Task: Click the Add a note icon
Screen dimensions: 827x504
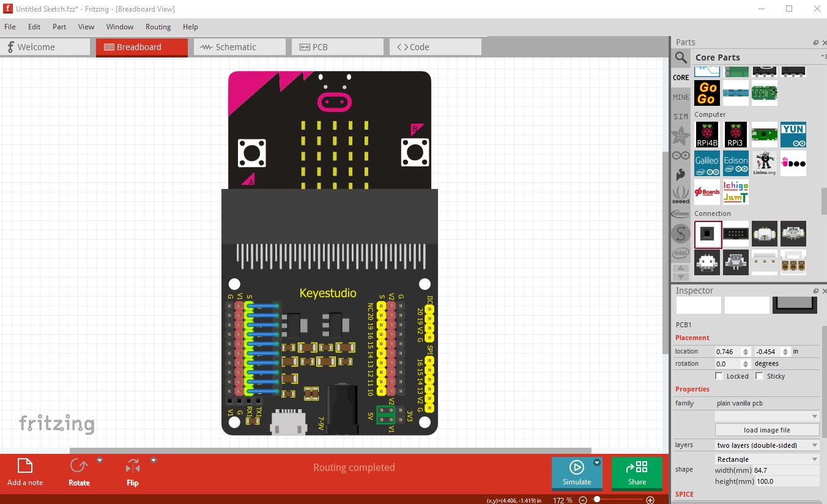Action: pos(25,472)
